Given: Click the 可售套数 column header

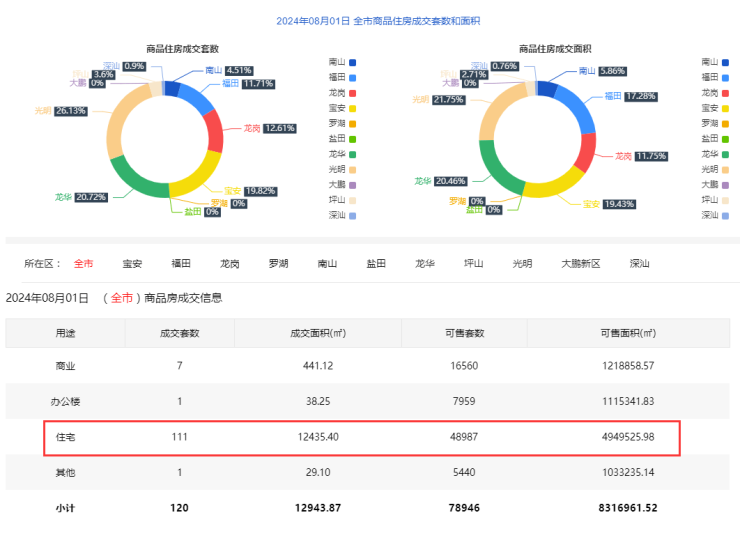Looking at the screenshot, I should click(x=464, y=333).
